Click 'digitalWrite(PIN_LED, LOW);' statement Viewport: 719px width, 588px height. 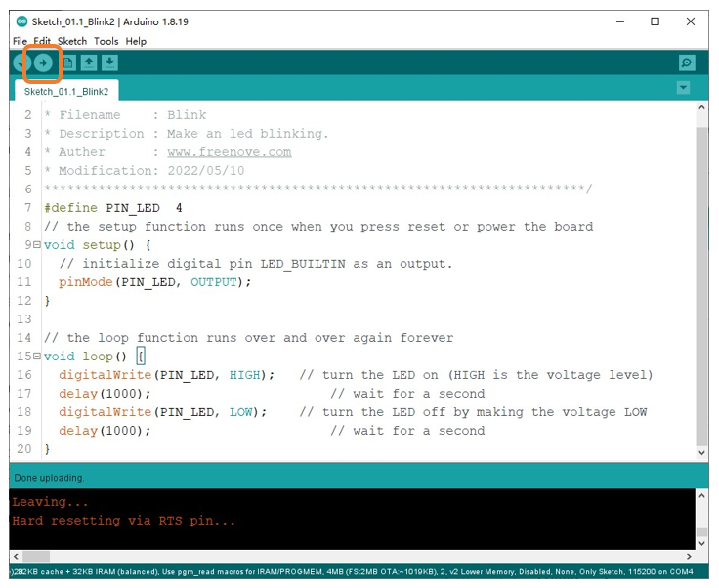coord(163,412)
